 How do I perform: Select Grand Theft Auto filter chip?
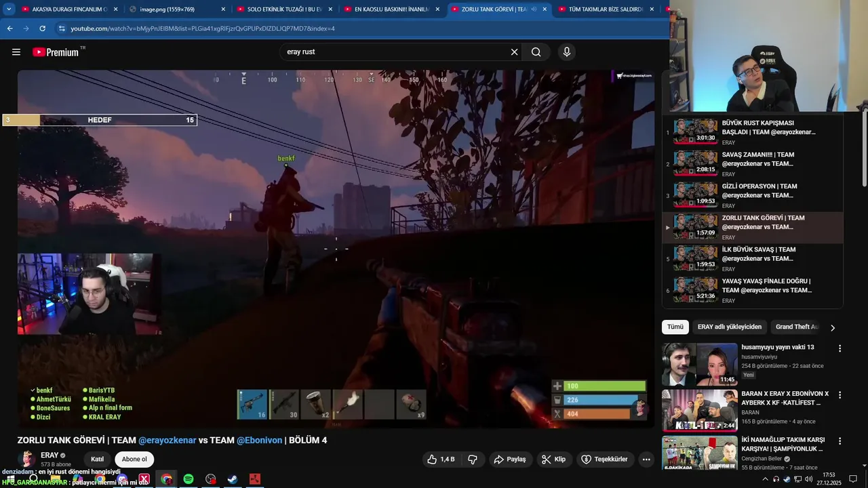pos(797,327)
